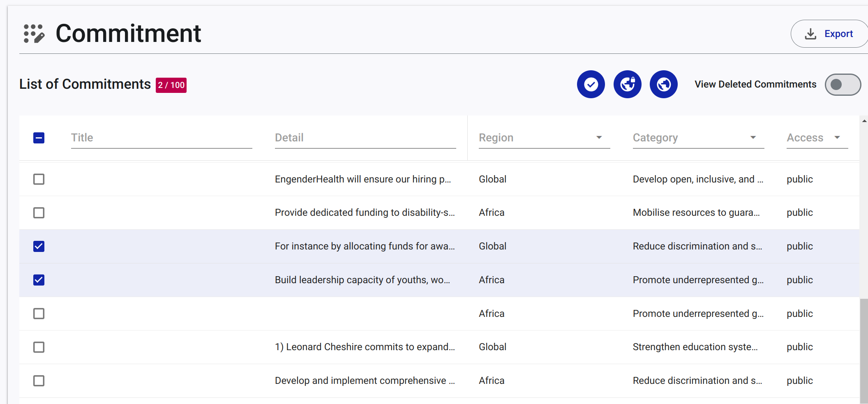Viewport: 868px width, 404px height.
Task: Toggle View Deleted Commitments switch
Action: [843, 85]
